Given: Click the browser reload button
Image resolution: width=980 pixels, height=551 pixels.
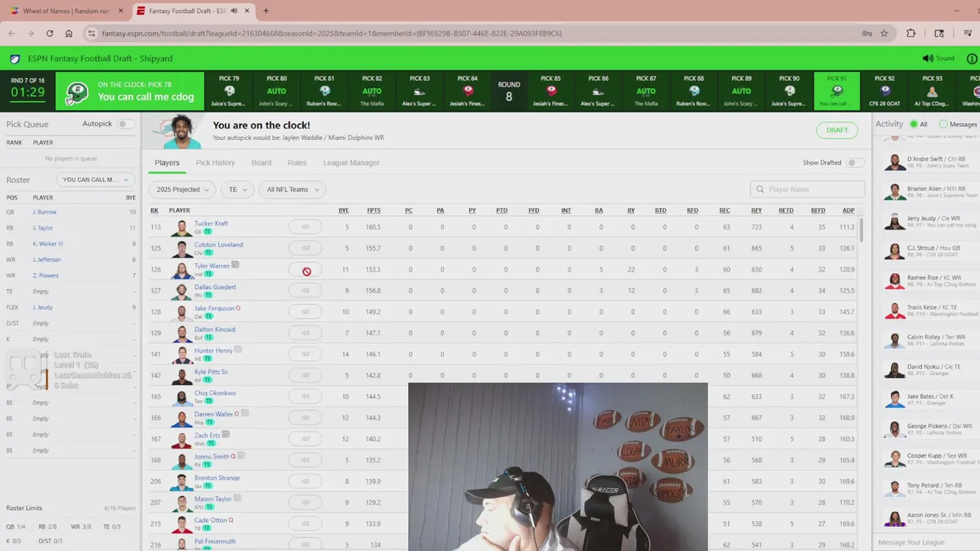Looking at the screenshot, I should [50, 34].
